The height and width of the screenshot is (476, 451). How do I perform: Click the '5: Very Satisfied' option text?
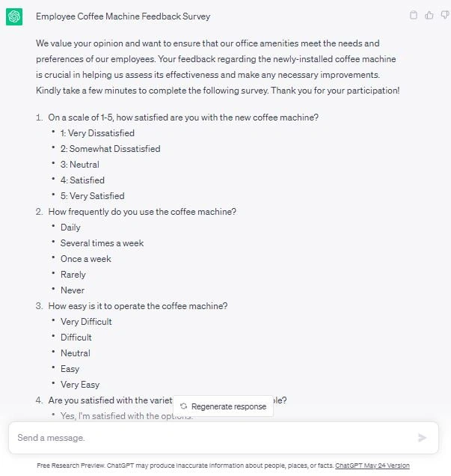tap(92, 196)
